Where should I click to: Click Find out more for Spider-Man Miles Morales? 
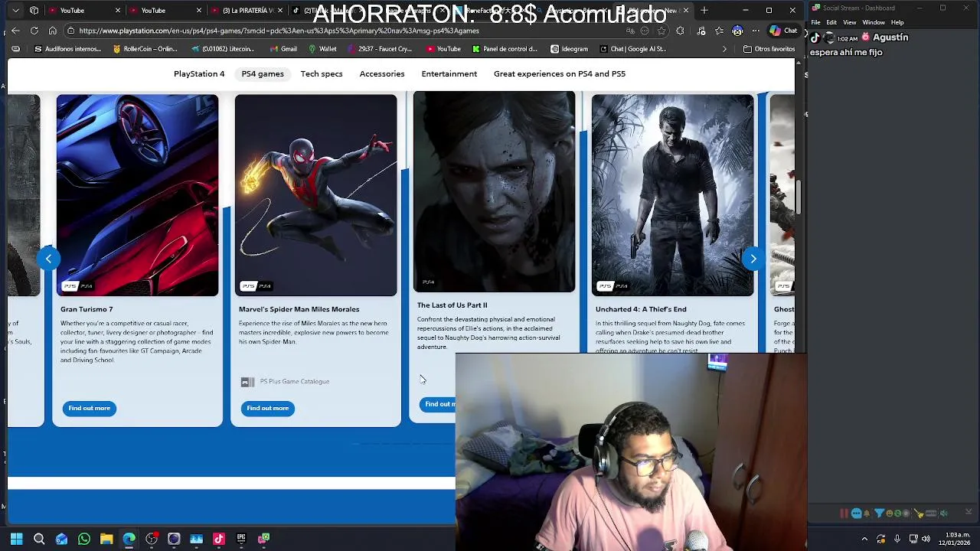pos(268,408)
